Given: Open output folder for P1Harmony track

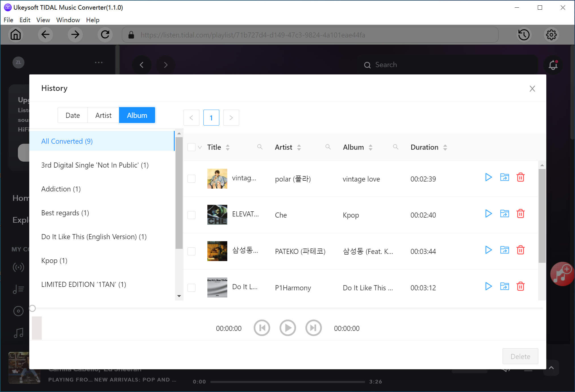Looking at the screenshot, I should point(505,286).
